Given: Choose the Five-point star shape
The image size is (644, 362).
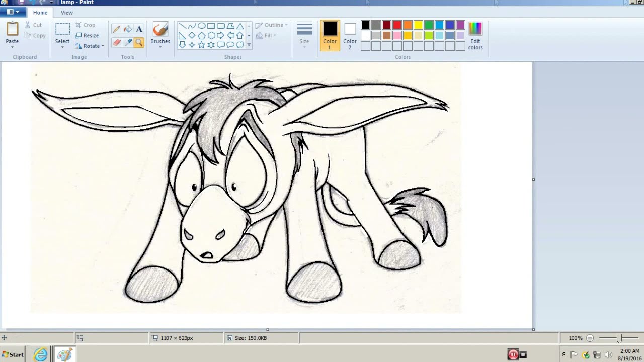Looking at the screenshot, I should click(x=201, y=45).
